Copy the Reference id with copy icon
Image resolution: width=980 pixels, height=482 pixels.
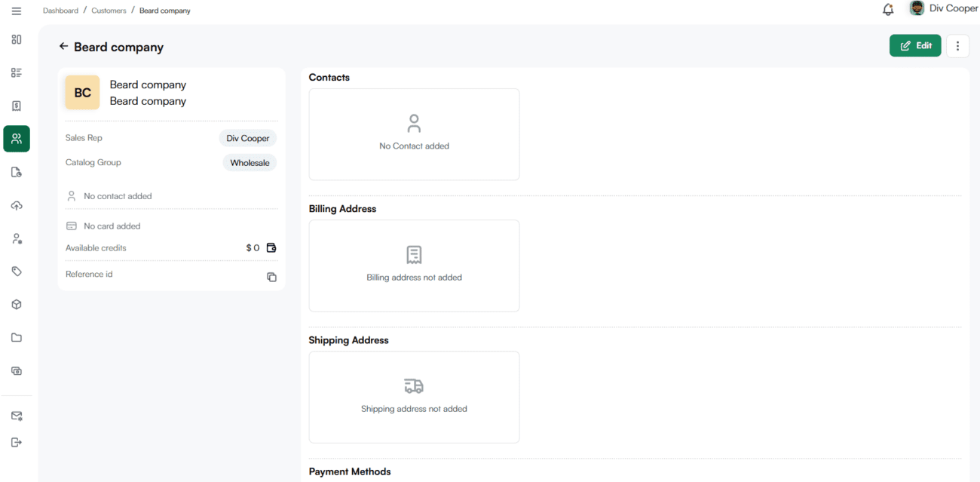click(x=271, y=277)
